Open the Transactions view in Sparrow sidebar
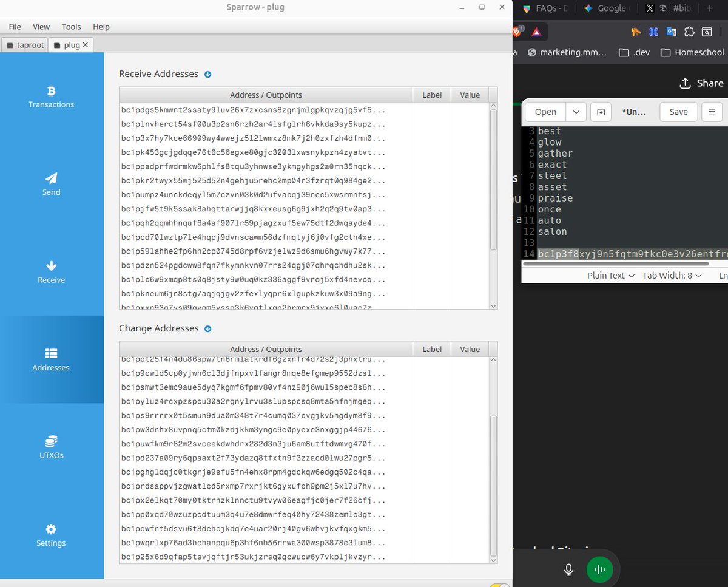The image size is (728, 587). [51, 97]
